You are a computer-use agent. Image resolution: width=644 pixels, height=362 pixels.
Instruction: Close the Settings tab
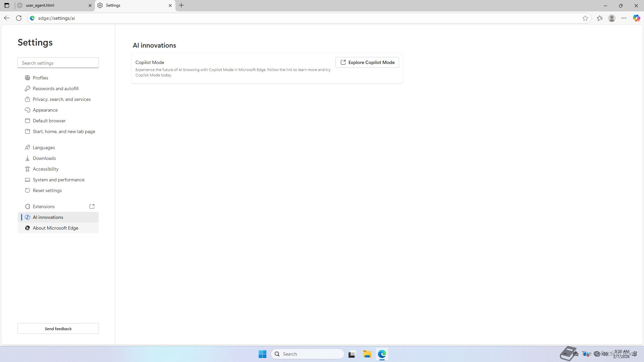coord(170,5)
